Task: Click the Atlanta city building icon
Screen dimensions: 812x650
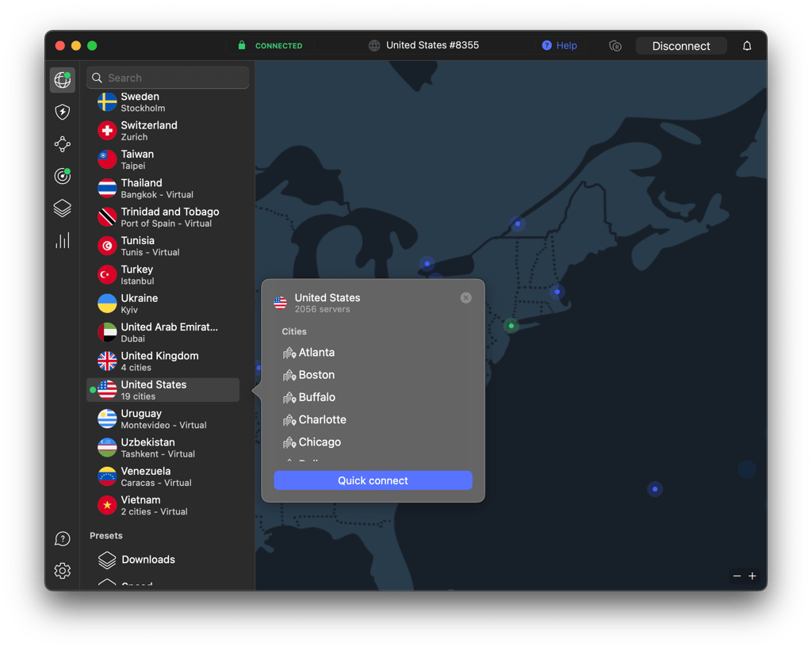Action: pyautogui.click(x=289, y=353)
